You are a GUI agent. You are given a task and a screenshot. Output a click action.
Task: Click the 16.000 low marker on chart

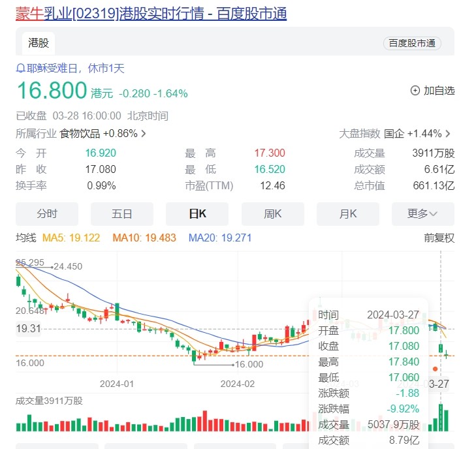tap(249, 364)
